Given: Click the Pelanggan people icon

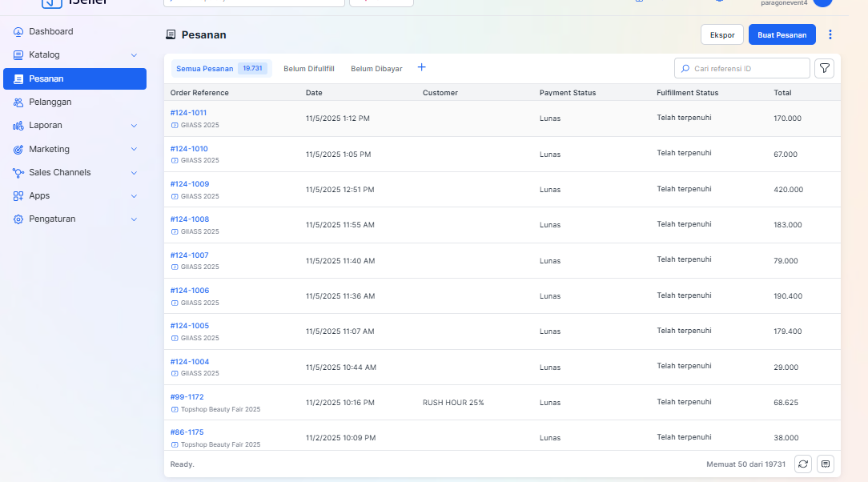Looking at the screenshot, I should coord(18,102).
